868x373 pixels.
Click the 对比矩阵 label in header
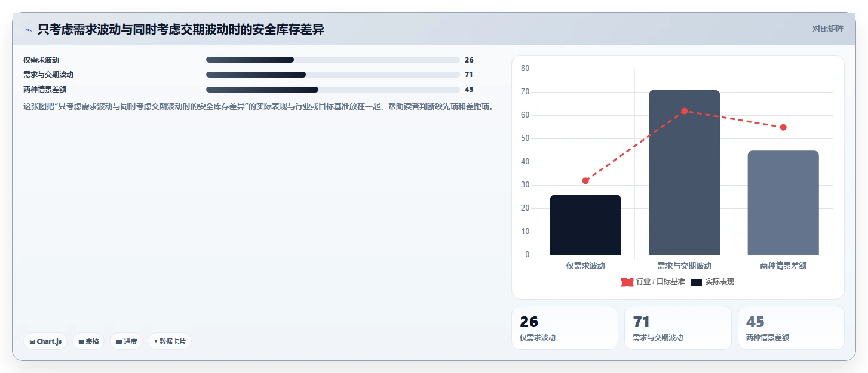pyautogui.click(x=827, y=29)
